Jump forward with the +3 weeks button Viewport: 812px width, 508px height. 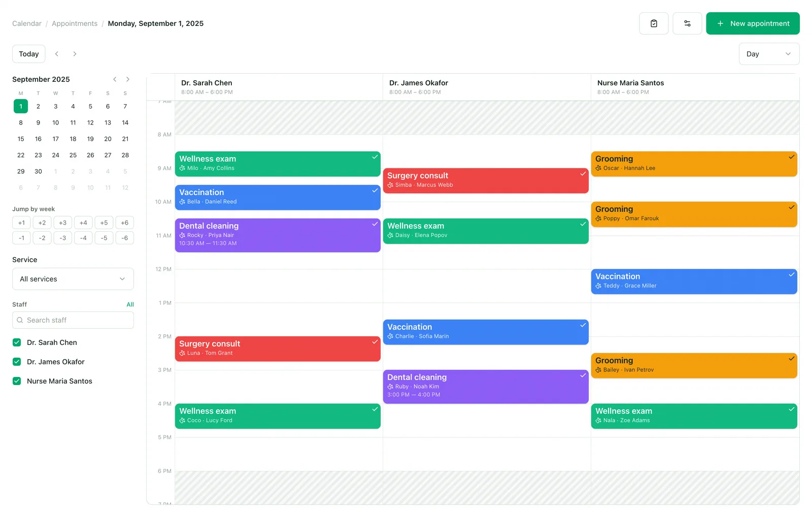[62, 223]
